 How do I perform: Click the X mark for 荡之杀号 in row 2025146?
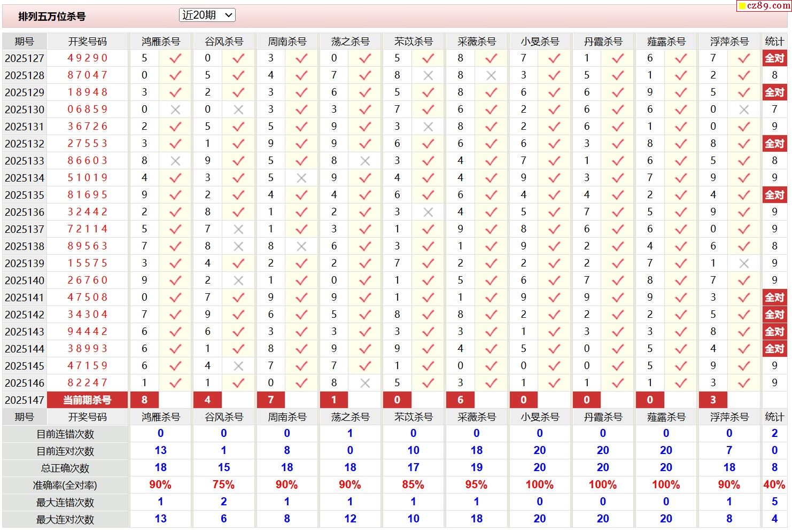365,383
